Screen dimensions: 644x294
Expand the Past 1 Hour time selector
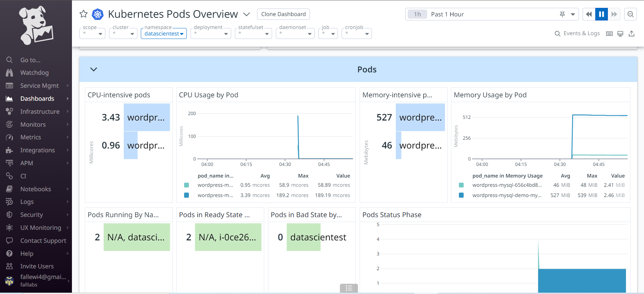tap(573, 14)
